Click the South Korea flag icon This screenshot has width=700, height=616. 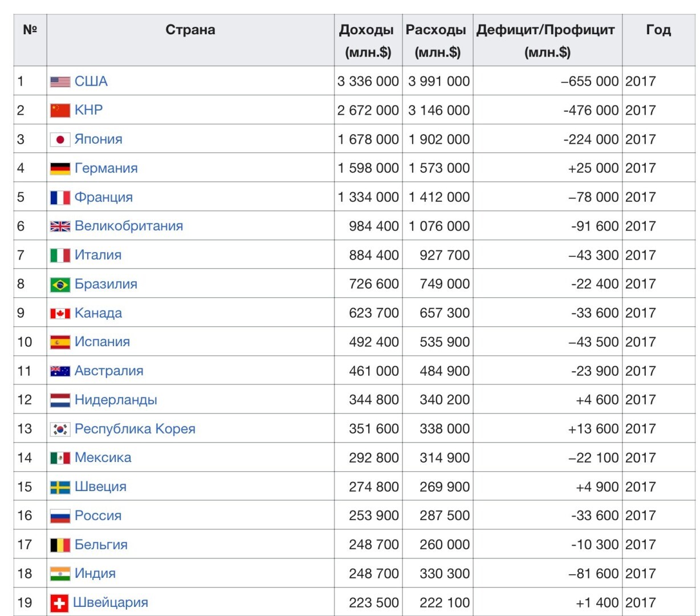[x=60, y=429]
